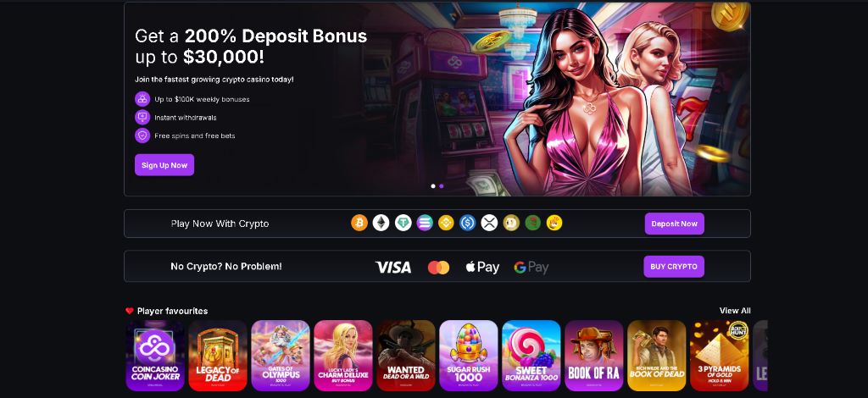Switch to the second banner slide dot
Screen dimensions: 868x398
pos(441,186)
